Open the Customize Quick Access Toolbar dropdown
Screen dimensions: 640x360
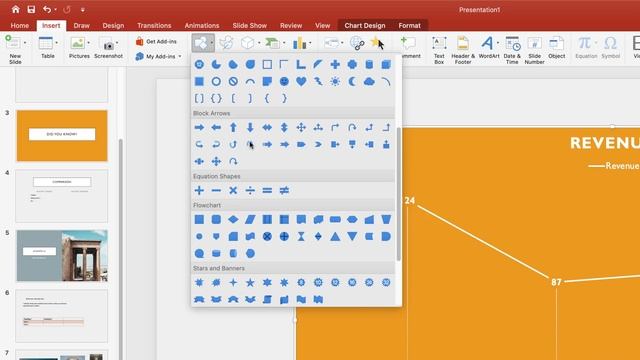coord(82,9)
